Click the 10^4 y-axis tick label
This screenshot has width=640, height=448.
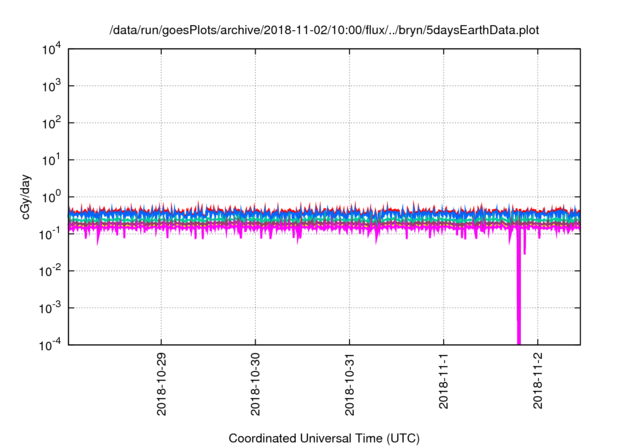(52, 49)
